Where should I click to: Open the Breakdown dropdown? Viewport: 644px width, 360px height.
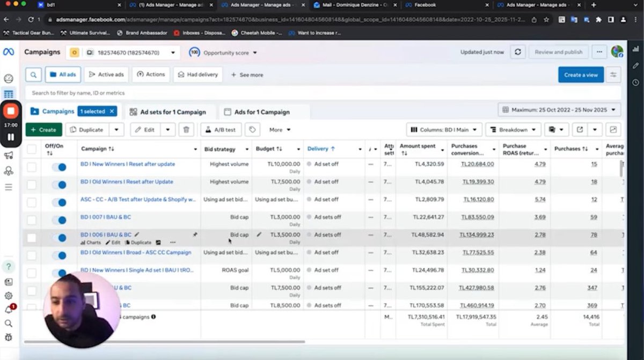(x=513, y=129)
